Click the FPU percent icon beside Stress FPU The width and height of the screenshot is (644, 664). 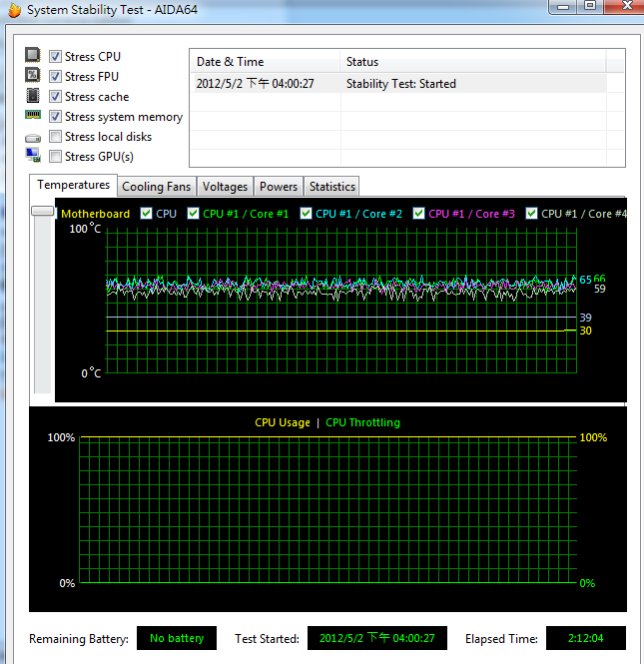pos(33,75)
